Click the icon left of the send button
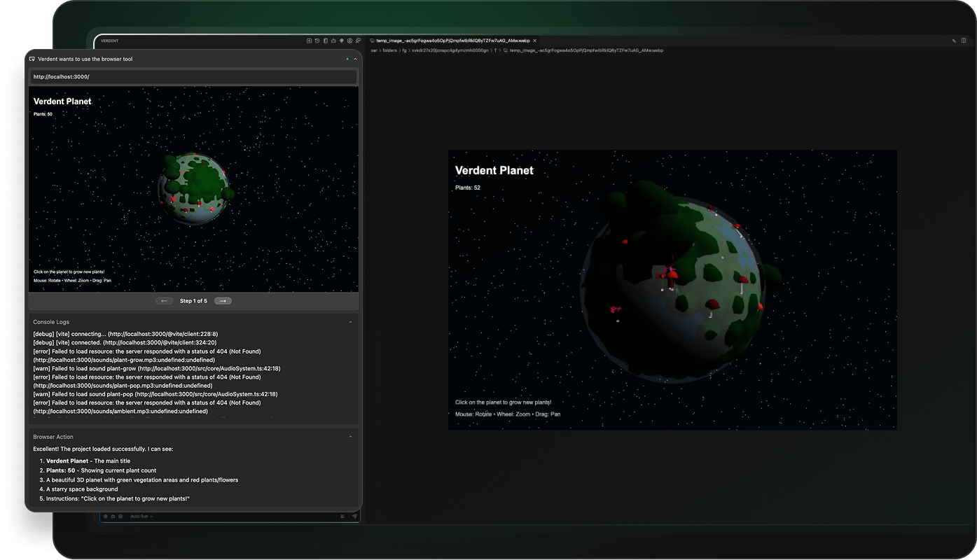 [x=342, y=517]
